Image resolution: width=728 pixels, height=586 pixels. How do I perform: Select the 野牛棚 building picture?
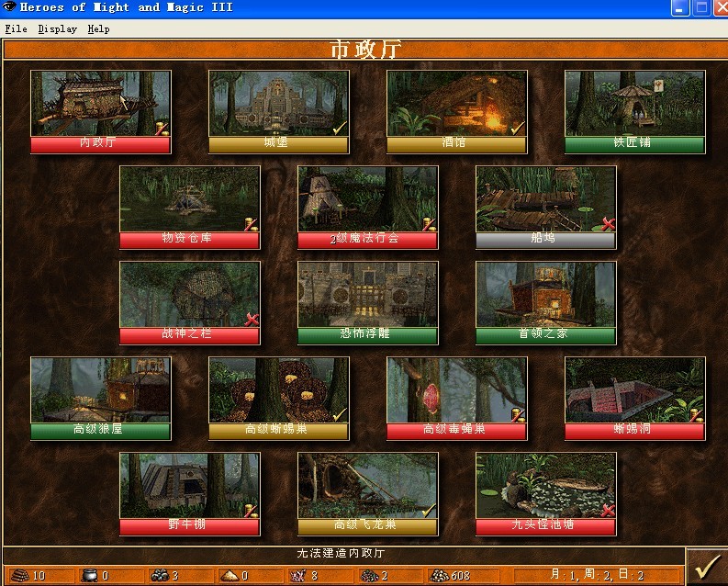[190, 486]
